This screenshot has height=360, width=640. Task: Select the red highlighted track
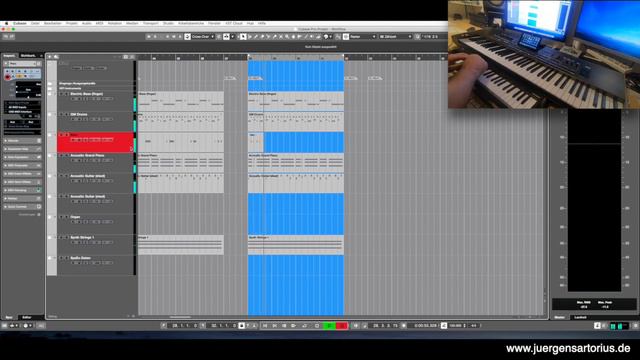tap(96, 142)
